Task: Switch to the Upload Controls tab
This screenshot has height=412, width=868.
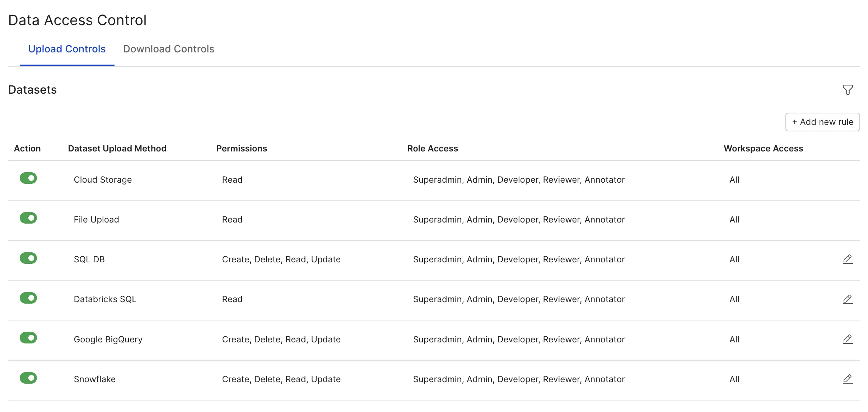Action: pyautogui.click(x=67, y=49)
